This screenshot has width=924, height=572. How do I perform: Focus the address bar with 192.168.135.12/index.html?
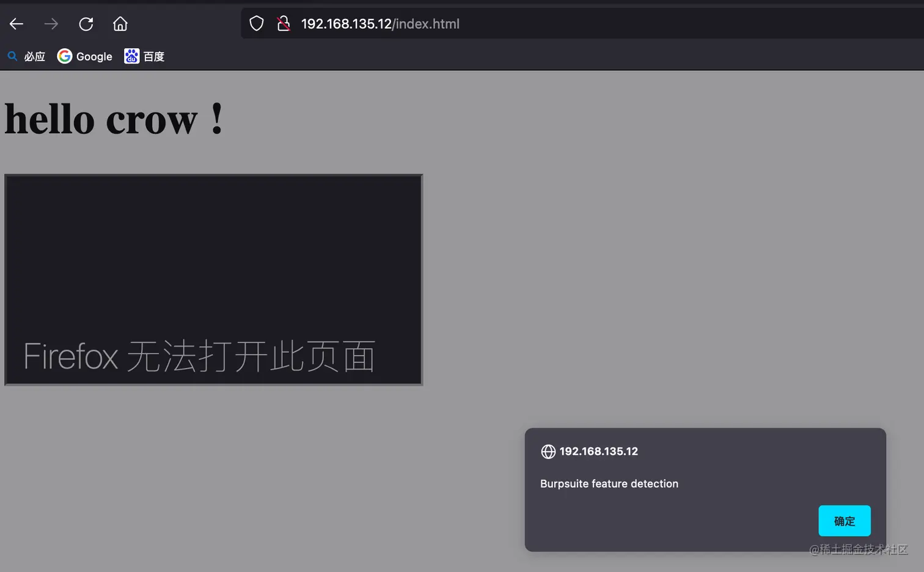(582, 24)
